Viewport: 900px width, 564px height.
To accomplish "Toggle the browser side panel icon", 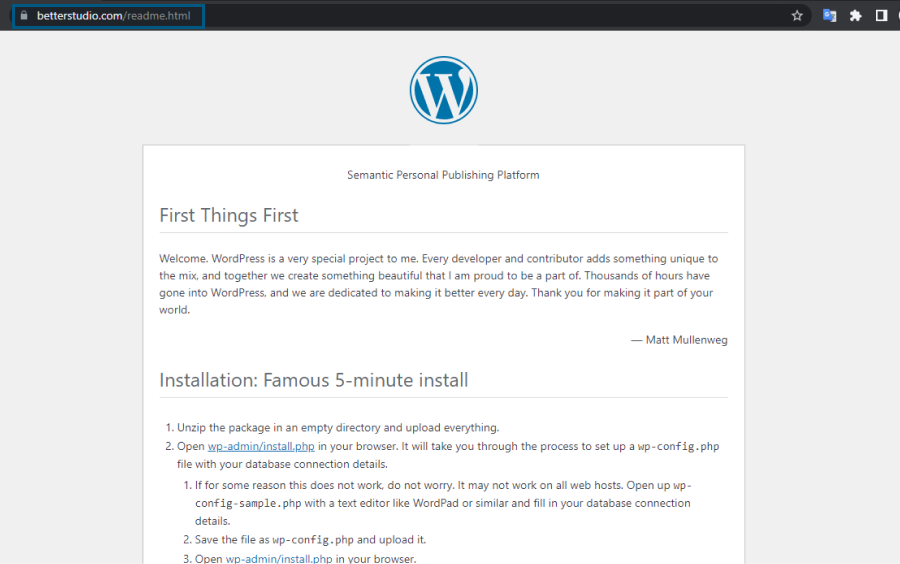I will pyautogui.click(x=881, y=15).
